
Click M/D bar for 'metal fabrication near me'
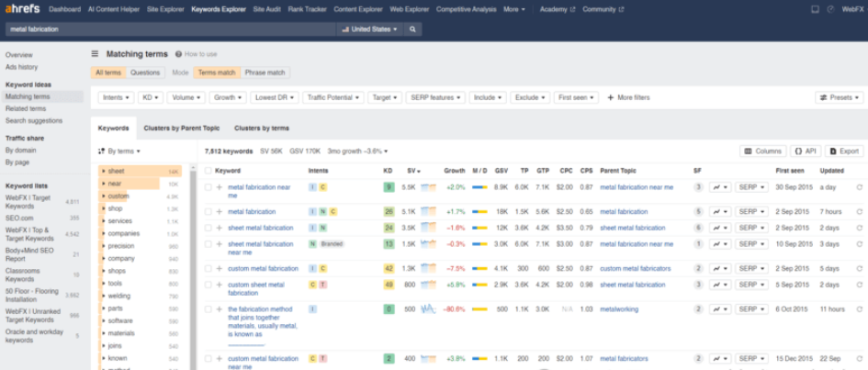479,187
